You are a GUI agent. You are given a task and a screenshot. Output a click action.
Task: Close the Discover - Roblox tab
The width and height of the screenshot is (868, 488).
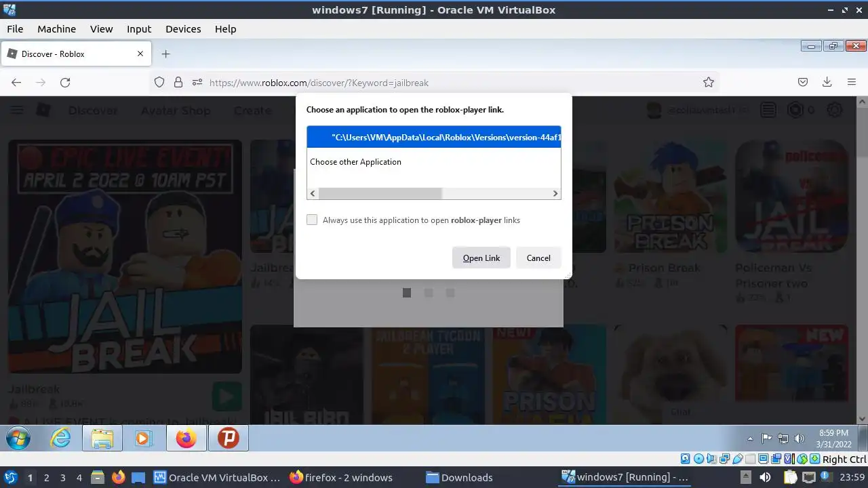click(x=140, y=54)
